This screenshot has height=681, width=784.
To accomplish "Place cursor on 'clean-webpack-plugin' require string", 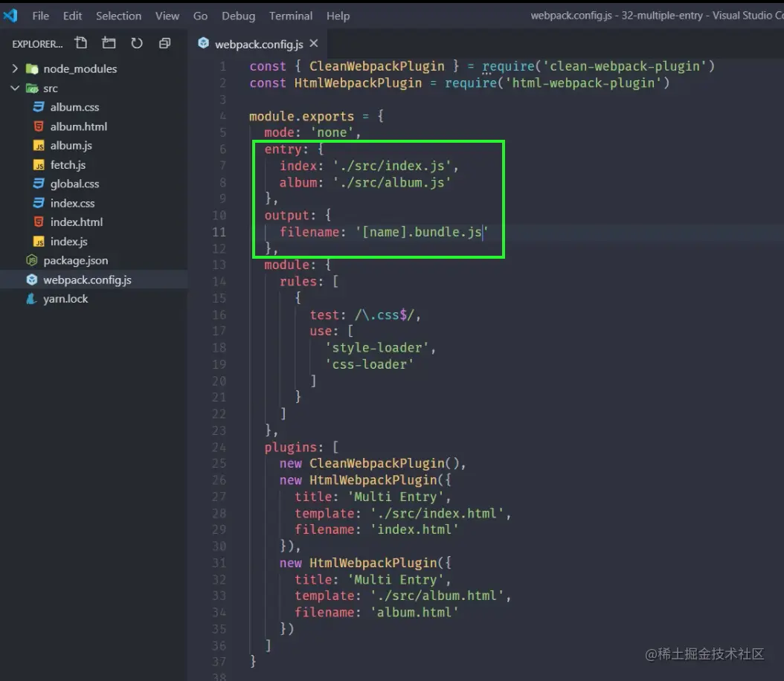I will [x=625, y=66].
